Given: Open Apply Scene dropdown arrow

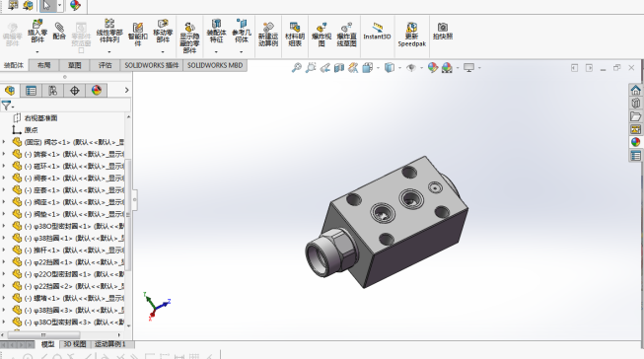Looking at the screenshot, I should (458, 68).
